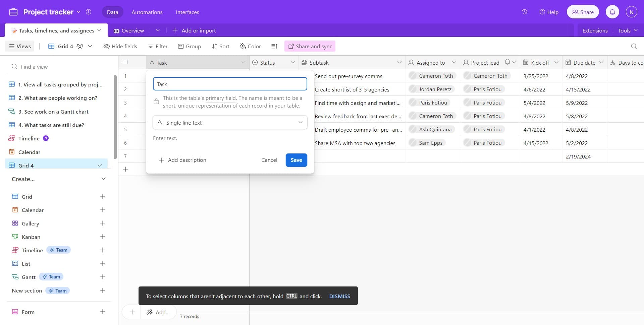Click the info icon beside Project tracker
This screenshot has height=325, width=644.
pos(89,12)
